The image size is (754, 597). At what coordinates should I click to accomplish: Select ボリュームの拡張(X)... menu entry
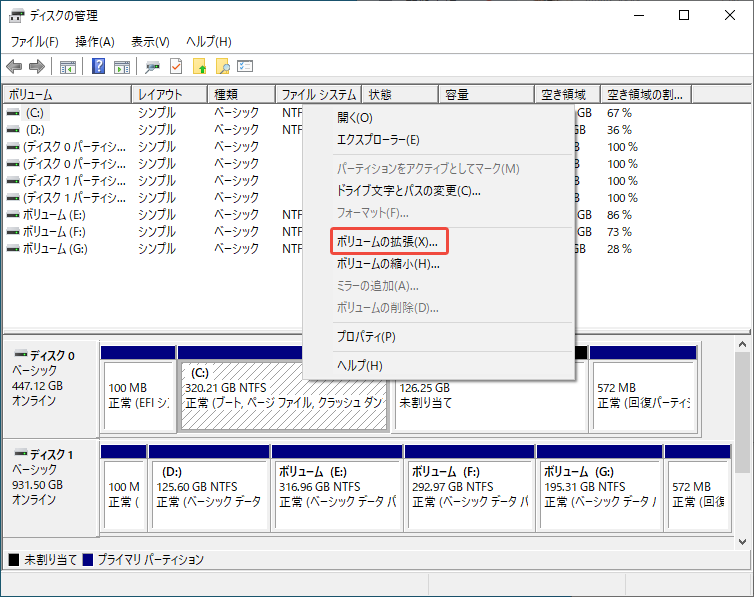[x=439, y=241]
